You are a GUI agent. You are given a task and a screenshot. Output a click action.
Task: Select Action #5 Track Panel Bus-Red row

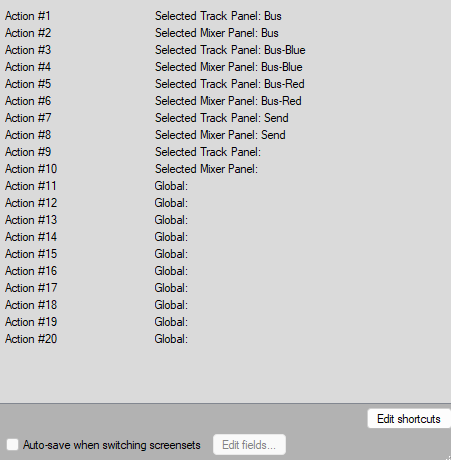(x=225, y=84)
